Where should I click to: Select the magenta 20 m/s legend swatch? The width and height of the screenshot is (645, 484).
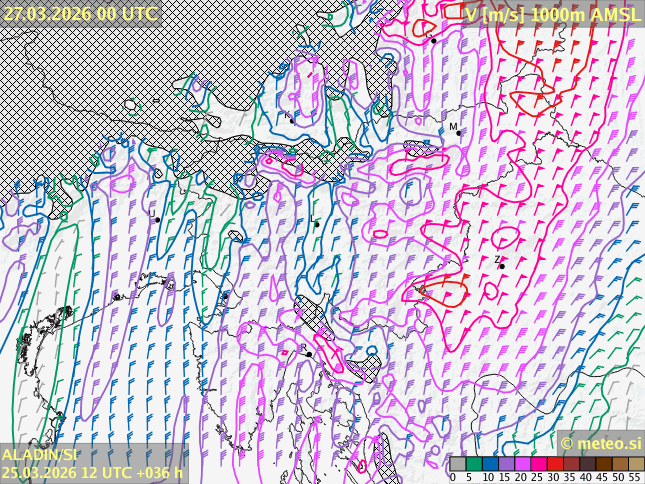click(522, 464)
